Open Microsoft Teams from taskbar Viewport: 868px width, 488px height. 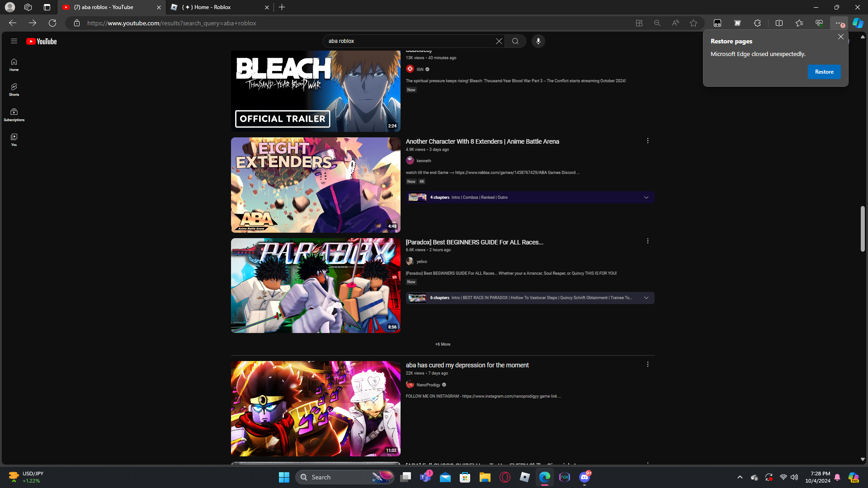coord(425,477)
